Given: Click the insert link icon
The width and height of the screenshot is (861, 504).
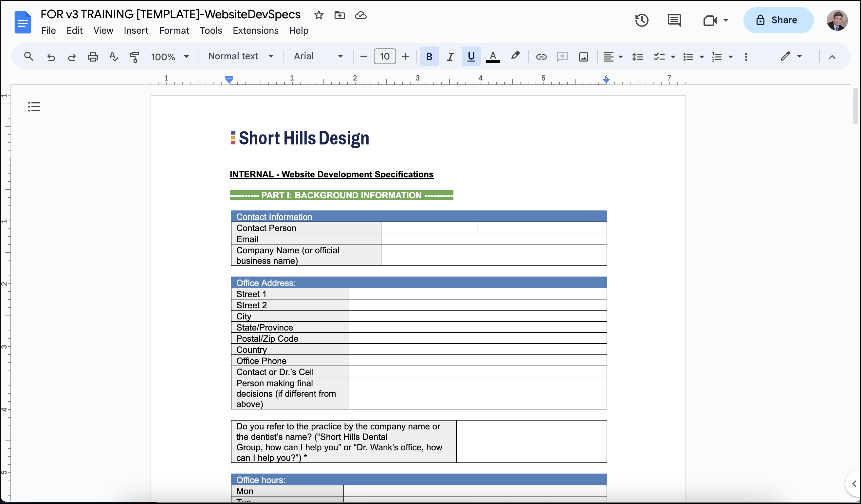Looking at the screenshot, I should point(541,57).
